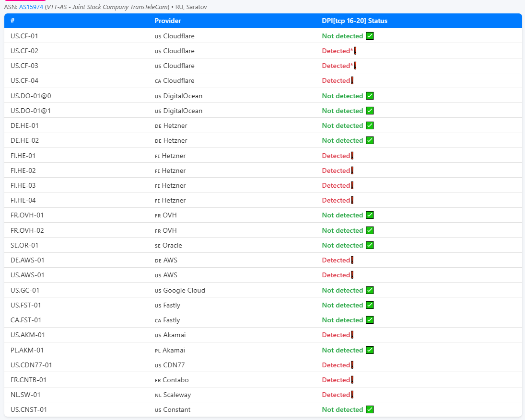
Task: Click the Detected* status for US.CF-02
Action: click(338, 51)
